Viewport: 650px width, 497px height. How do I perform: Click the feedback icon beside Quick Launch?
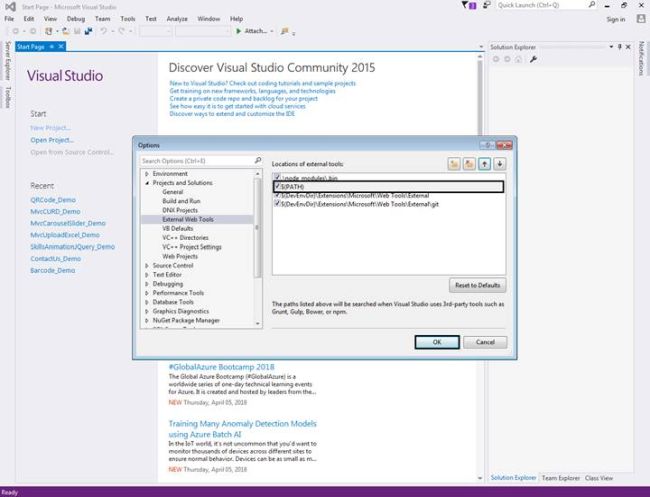pos(487,5)
